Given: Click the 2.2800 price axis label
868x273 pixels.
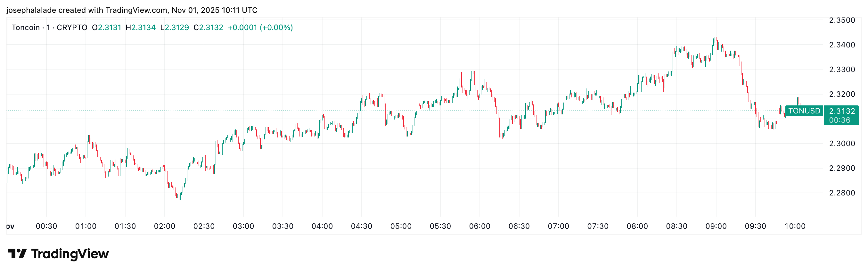Looking at the screenshot, I should click(842, 193).
